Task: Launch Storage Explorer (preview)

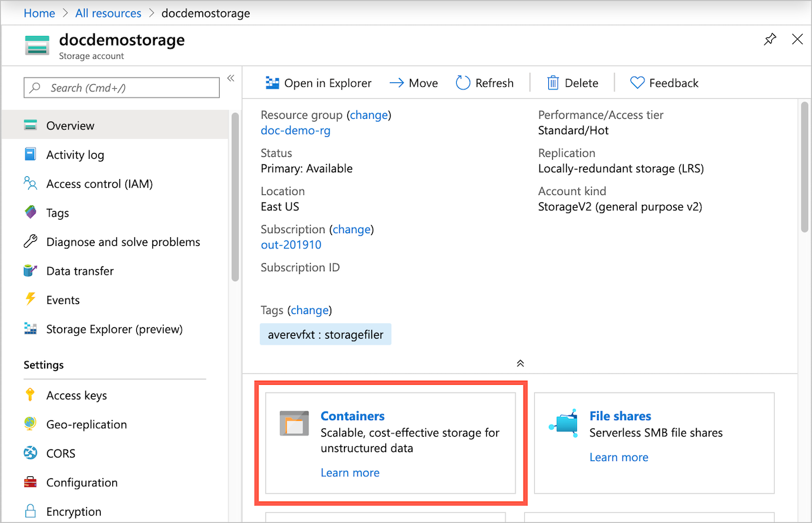Action: pyautogui.click(x=113, y=329)
